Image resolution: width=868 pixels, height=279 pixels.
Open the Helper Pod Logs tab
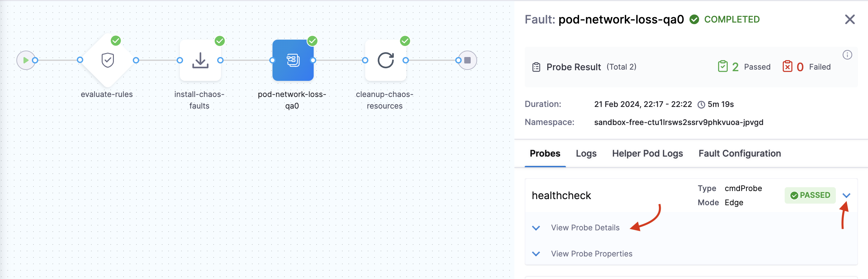(647, 153)
